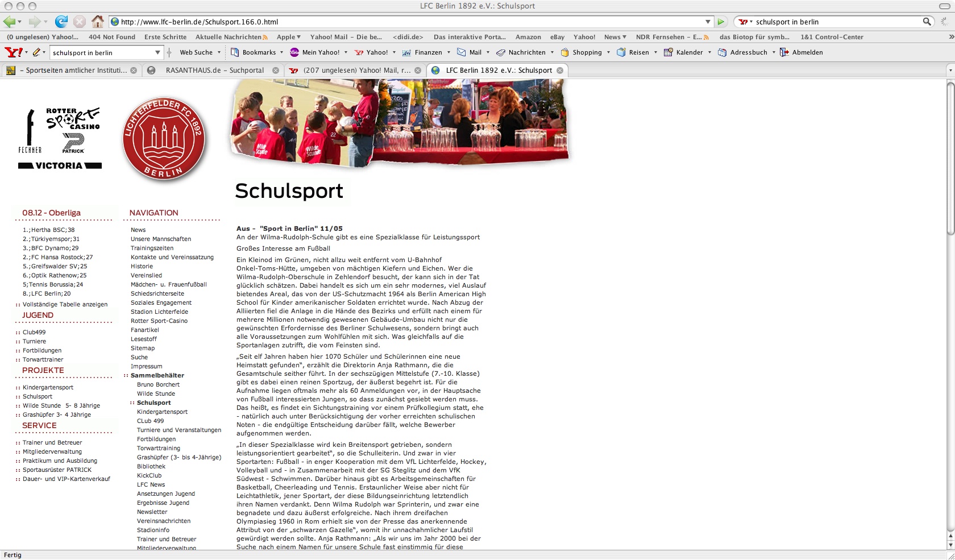Click the vertical page scrollbar thumb
Viewport: 955px width, 560px height.
tap(950, 158)
